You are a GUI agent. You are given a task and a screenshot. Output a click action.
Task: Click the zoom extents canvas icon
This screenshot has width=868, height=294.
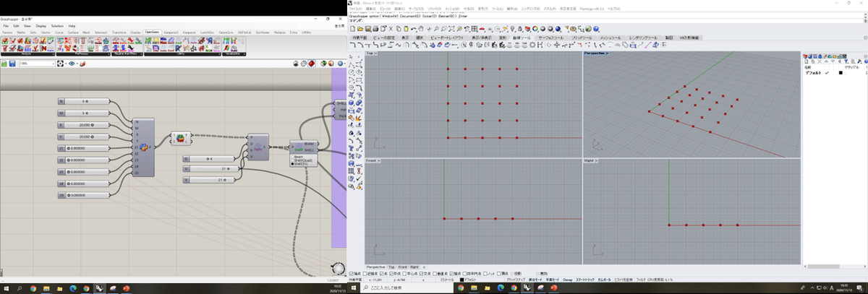[x=61, y=64]
